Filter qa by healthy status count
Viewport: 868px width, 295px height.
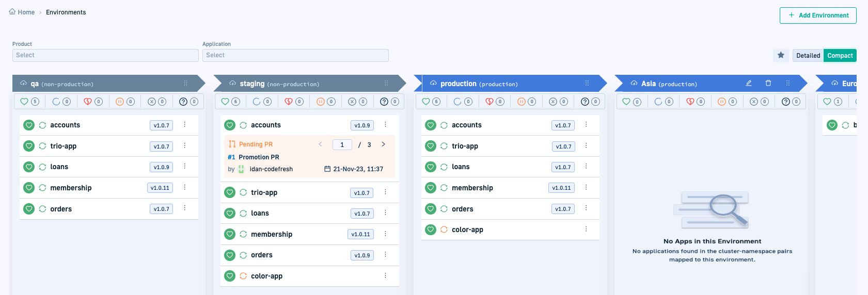click(x=29, y=102)
